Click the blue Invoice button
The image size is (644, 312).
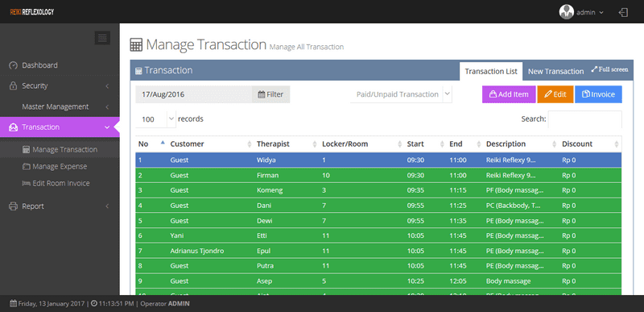pyautogui.click(x=598, y=94)
